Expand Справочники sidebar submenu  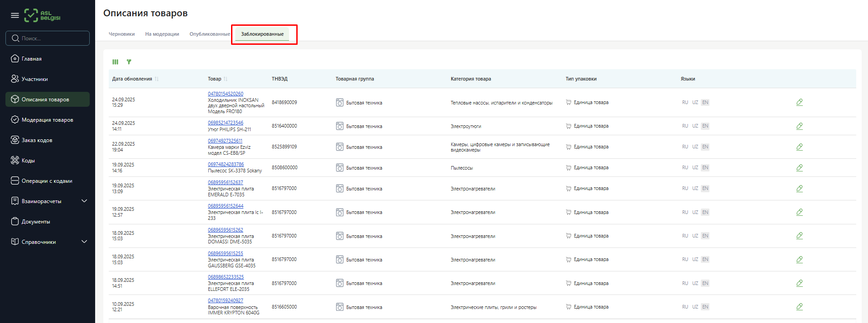[84, 242]
